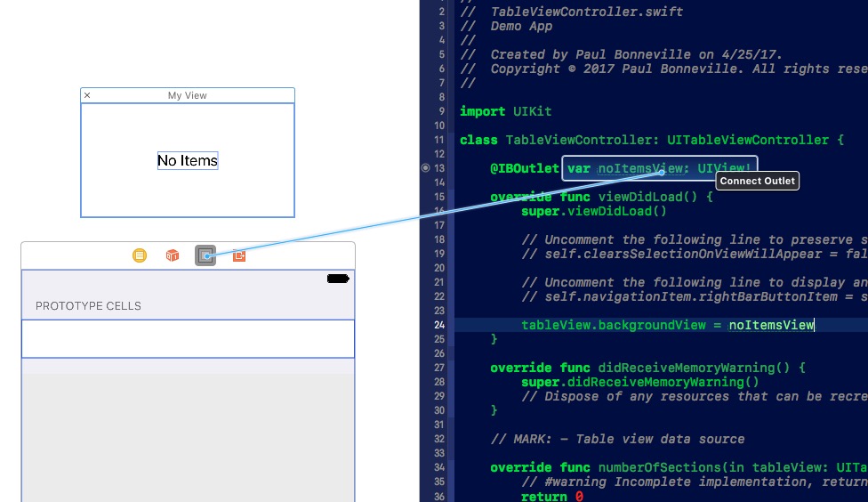Click the First Responder cube icon
Image resolution: width=868 pixels, height=502 pixels.
[173, 256]
